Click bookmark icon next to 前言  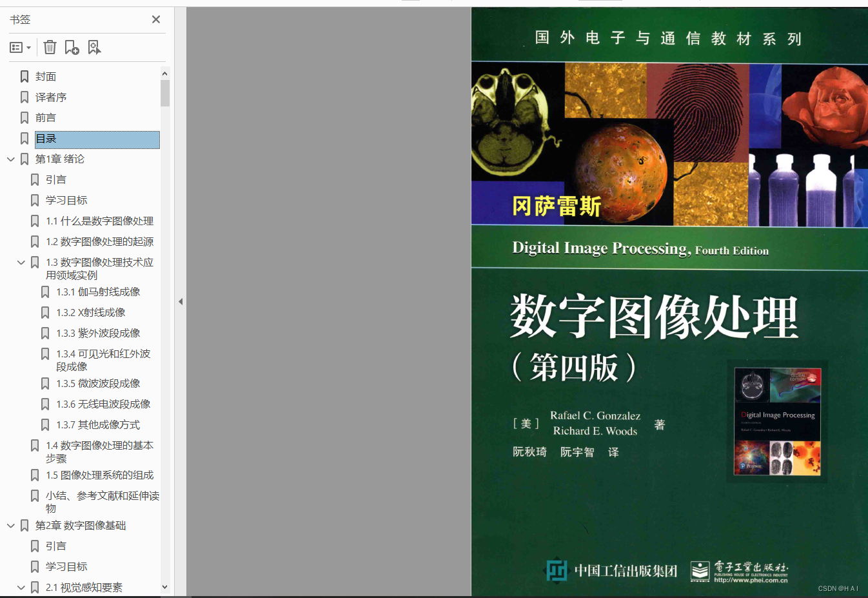[25, 118]
